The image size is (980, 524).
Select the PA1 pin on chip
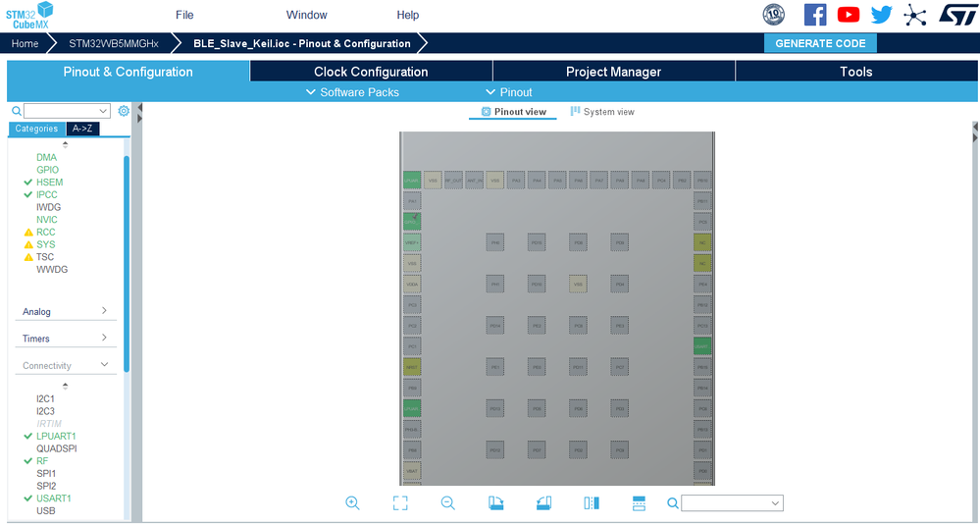point(412,201)
